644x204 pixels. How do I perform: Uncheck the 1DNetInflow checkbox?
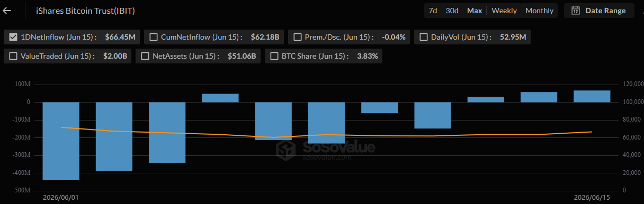click(13, 37)
